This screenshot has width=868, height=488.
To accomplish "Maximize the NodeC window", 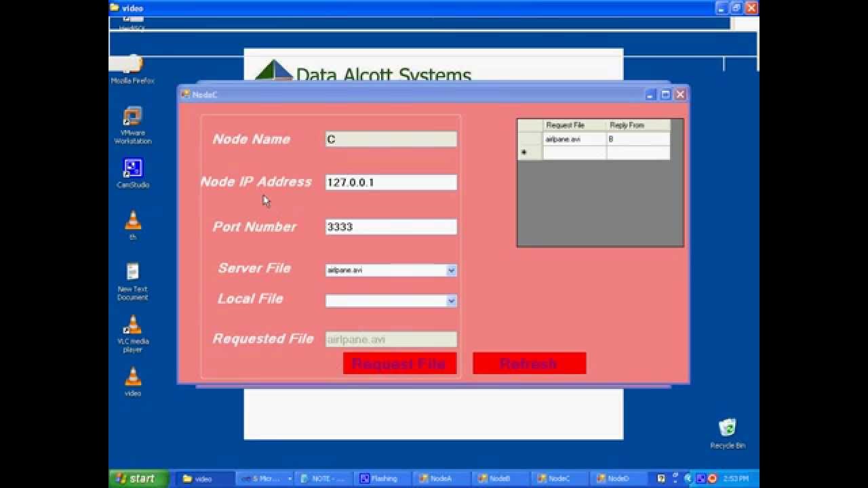I will [665, 95].
